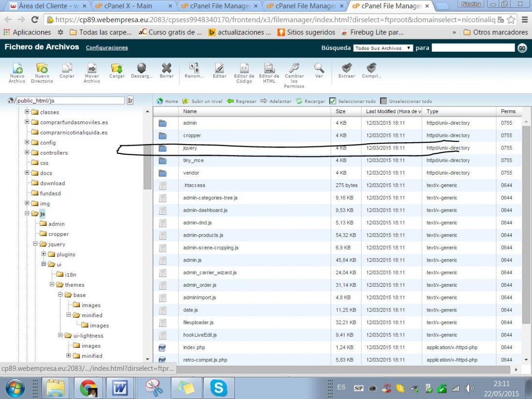Image resolution: width=532 pixels, height=399 pixels.
Task: Expand the controllers folder node
Action: [x=27, y=152]
